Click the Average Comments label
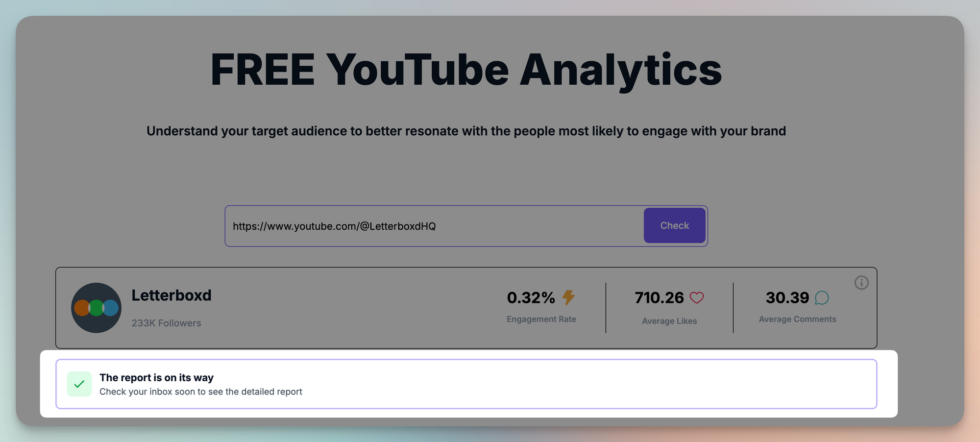The width and height of the screenshot is (980, 442). pos(797,319)
